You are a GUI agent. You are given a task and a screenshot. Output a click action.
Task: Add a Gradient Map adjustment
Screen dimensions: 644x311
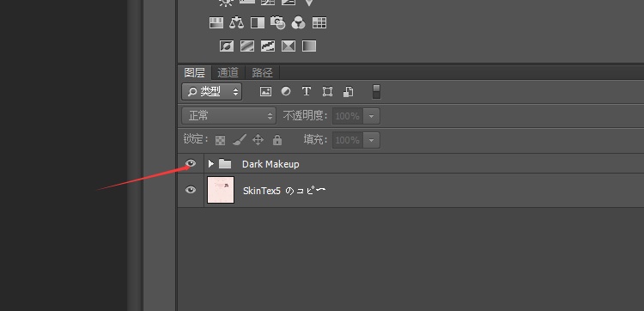pos(309,46)
